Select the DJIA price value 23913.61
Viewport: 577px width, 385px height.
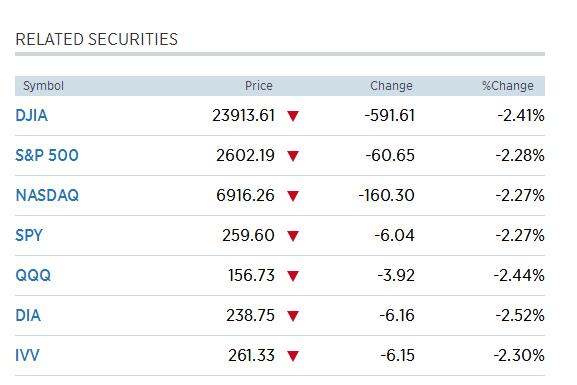pos(244,116)
